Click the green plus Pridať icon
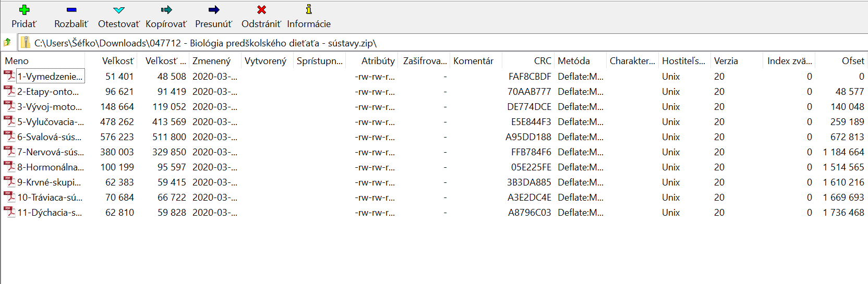The image size is (868, 284). 24,10
